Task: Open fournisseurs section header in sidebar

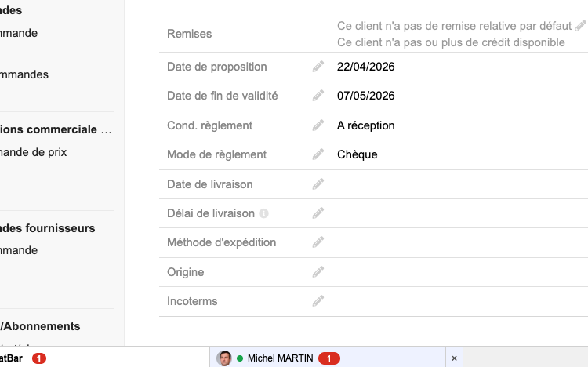Action: [x=48, y=228]
